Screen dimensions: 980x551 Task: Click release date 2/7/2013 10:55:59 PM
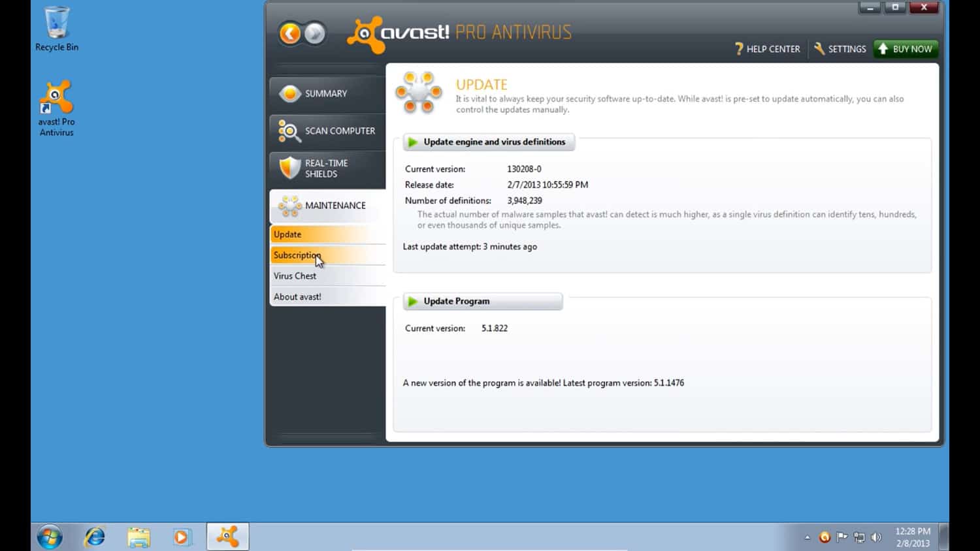(x=547, y=185)
